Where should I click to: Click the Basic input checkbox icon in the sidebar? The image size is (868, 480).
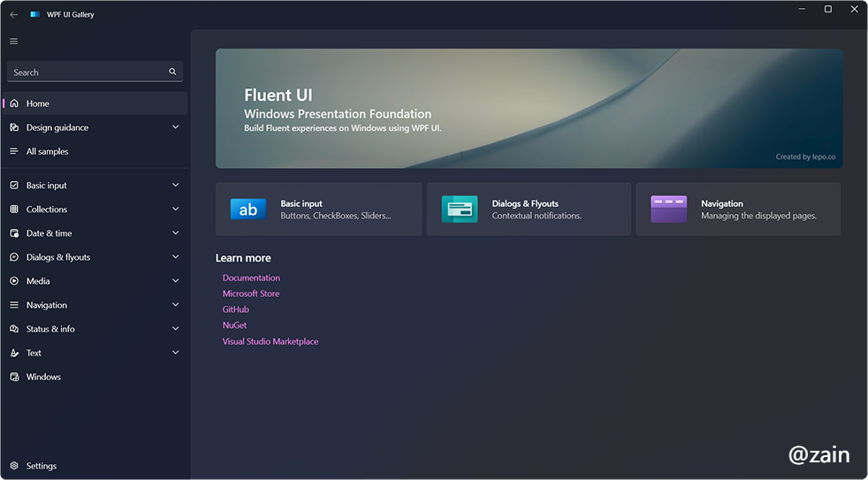tap(14, 186)
